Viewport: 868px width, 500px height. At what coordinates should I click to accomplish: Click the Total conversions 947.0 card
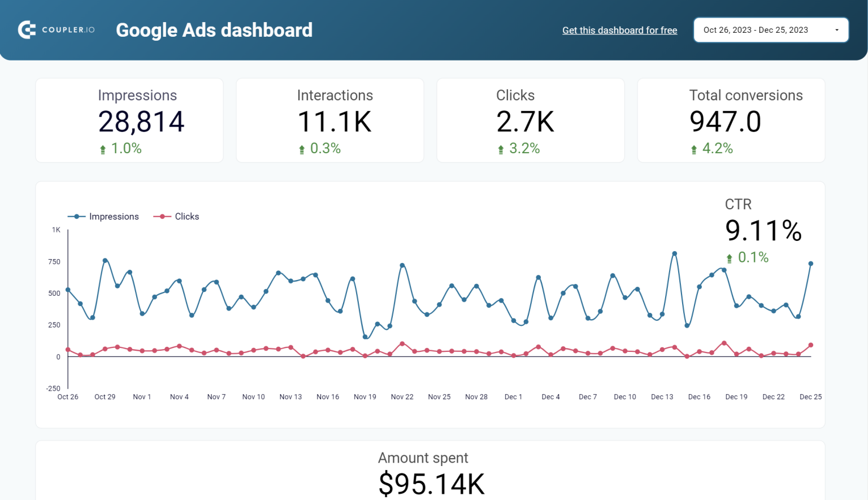731,120
